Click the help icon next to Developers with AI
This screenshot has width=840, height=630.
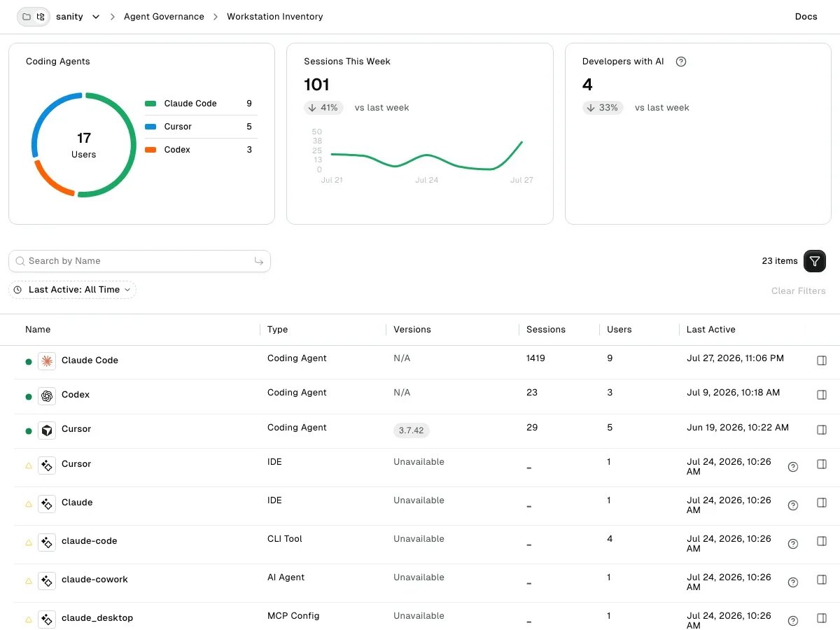681,62
